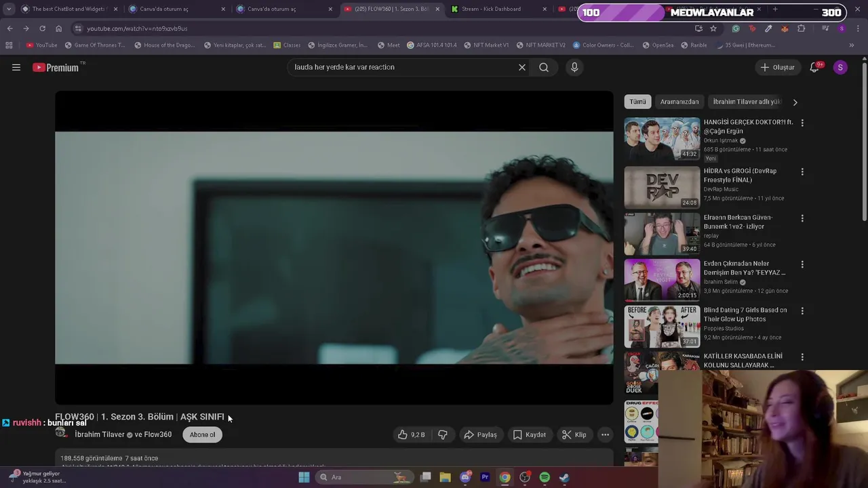The image size is (868, 488).
Task: Click the Paylaş share button
Action: (x=480, y=434)
